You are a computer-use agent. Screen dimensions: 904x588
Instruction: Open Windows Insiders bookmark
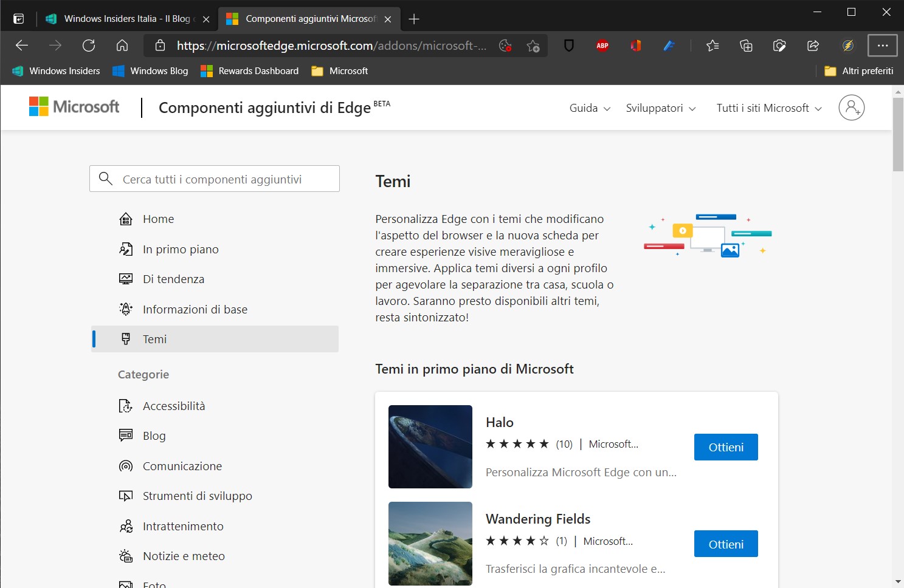tap(56, 71)
